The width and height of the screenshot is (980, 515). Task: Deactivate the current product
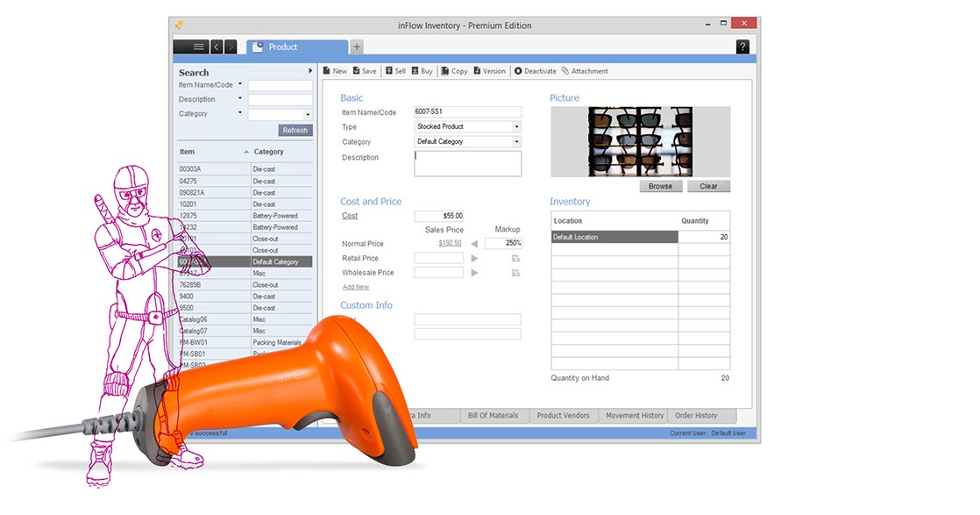tap(535, 71)
